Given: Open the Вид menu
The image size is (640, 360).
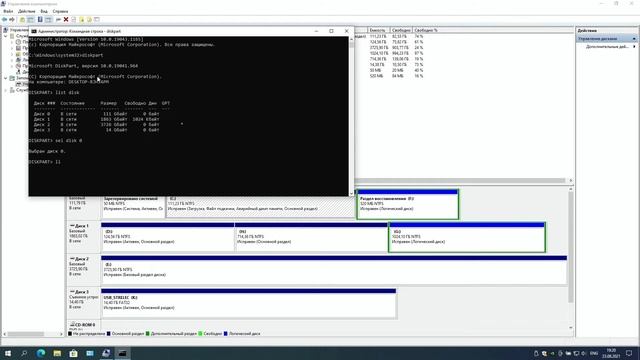Looking at the screenshot, I should click(x=44, y=11).
